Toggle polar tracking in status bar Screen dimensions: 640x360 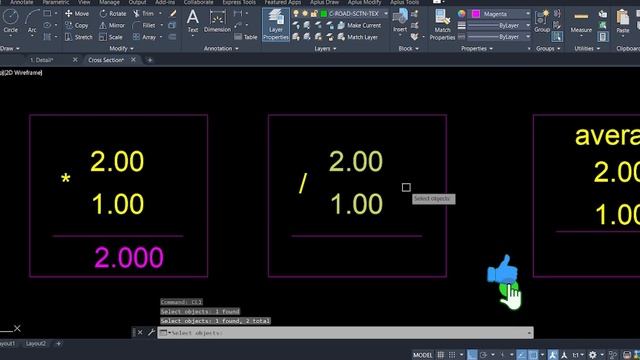click(x=484, y=355)
